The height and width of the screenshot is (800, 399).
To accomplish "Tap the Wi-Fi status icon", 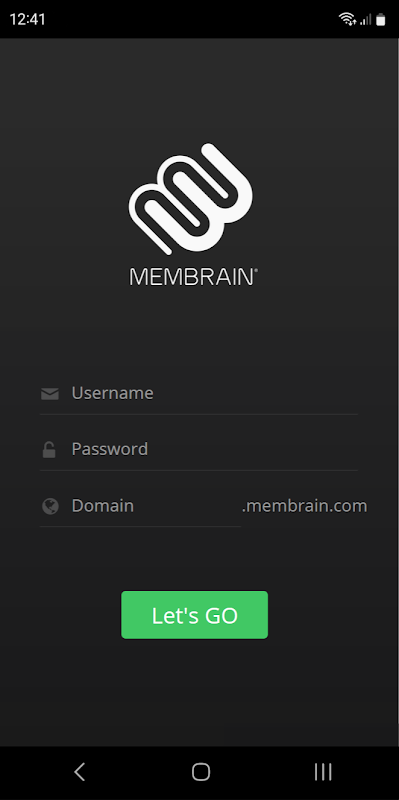I will click(x=346, y=19).
